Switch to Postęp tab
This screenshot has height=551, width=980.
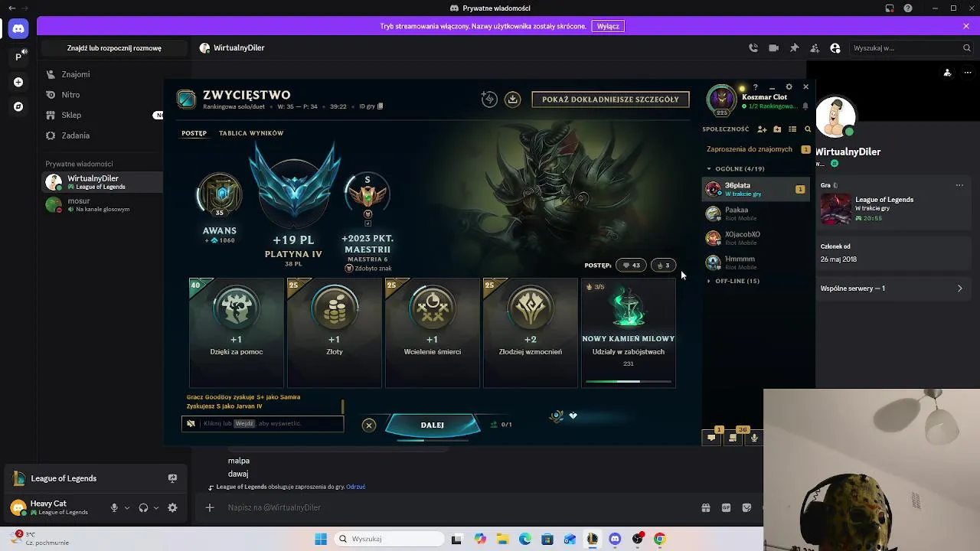[194, 133]
